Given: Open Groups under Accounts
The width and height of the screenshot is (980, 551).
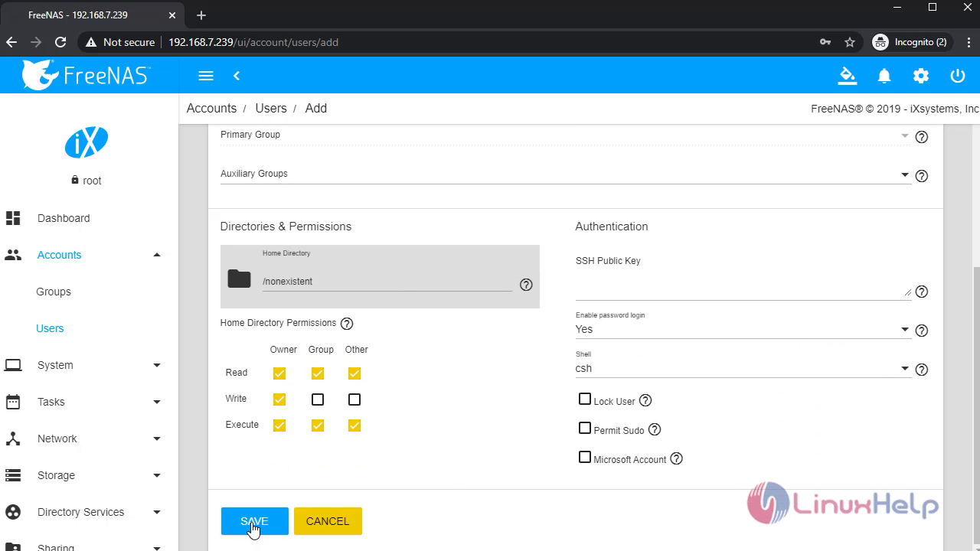Looking at the screenshot, I should click(x=54, y=292).
